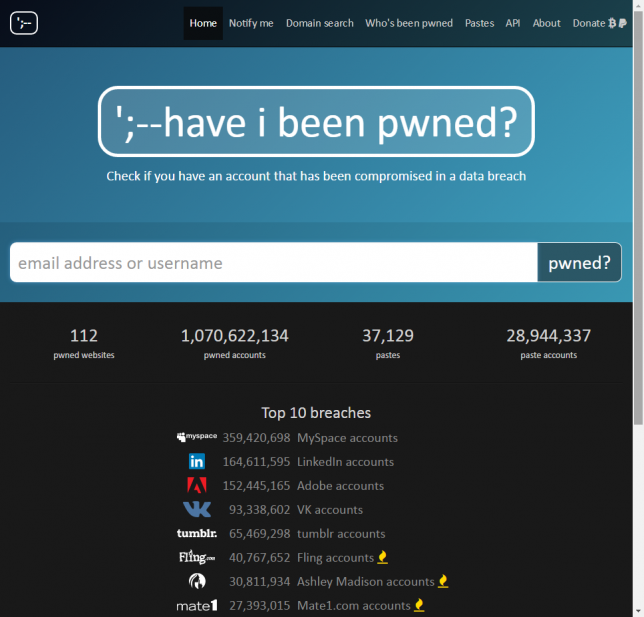Click the site logo icon in the navbar
Viewport: 644px width, 617px height.
click(24, 23)
